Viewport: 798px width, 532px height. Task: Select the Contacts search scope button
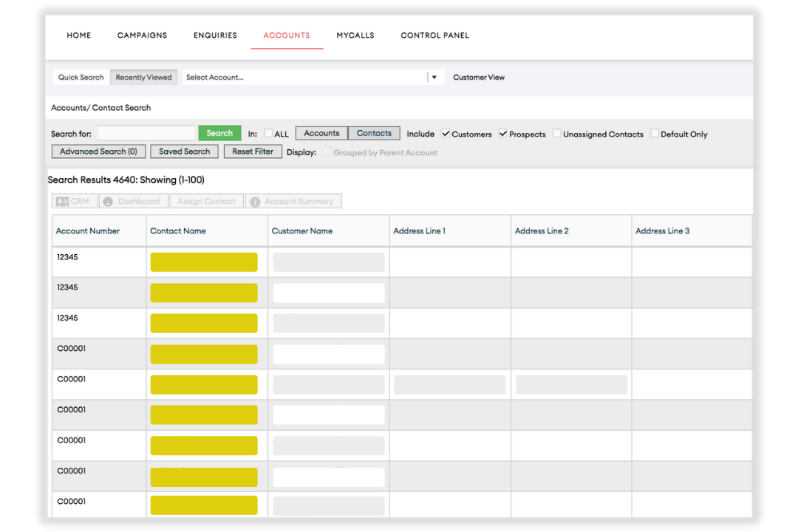click(x=374, y=133)
